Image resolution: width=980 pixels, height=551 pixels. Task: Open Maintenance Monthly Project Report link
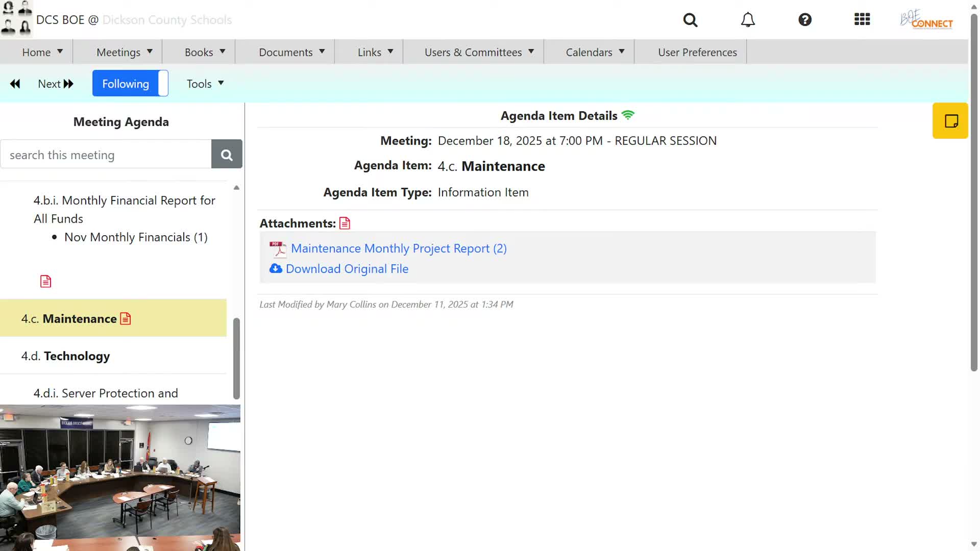pos(399,248)
